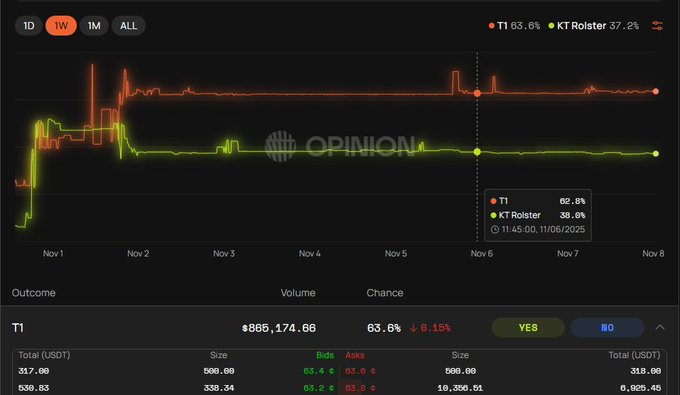Click the NO button for T1
The image size is (680, 395).
(x=607, y=328)
